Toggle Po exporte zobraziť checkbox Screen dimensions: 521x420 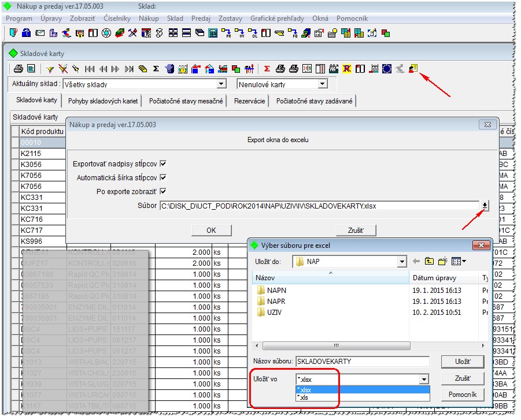163,191
